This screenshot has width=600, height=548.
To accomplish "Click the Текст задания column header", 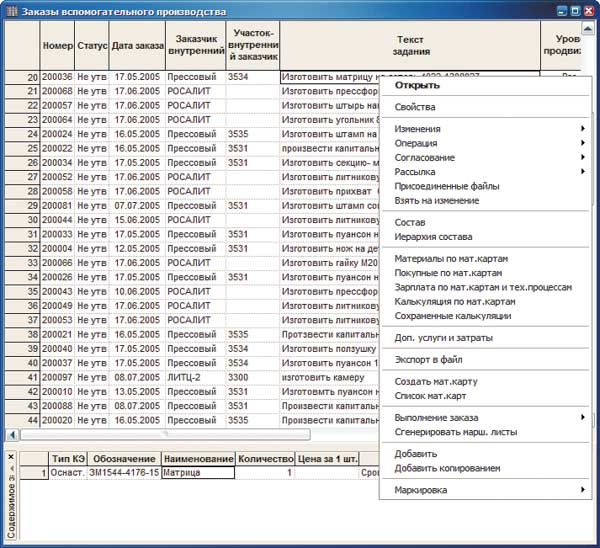I will point(410,46).
